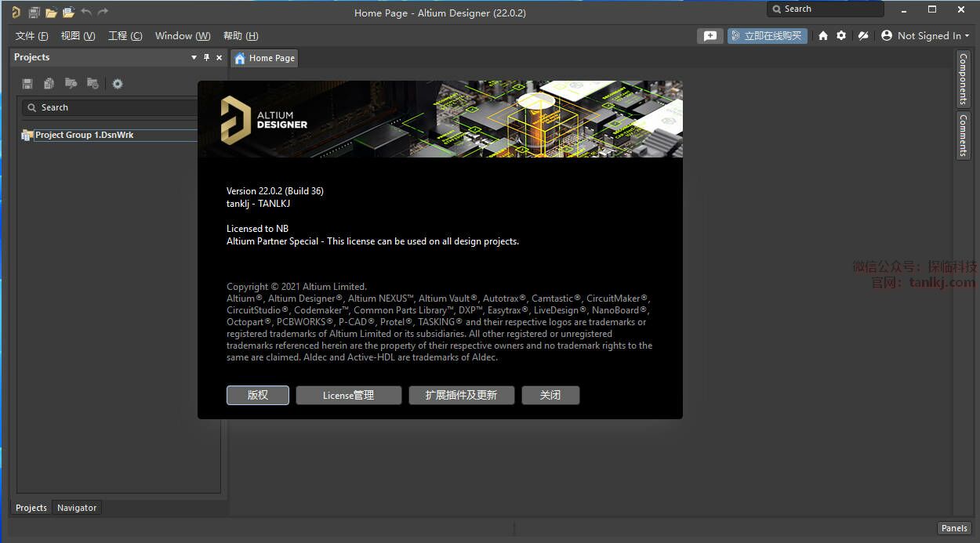
Task: Pin the Projects panel with pushpin icon
Action: pos(207,57)
